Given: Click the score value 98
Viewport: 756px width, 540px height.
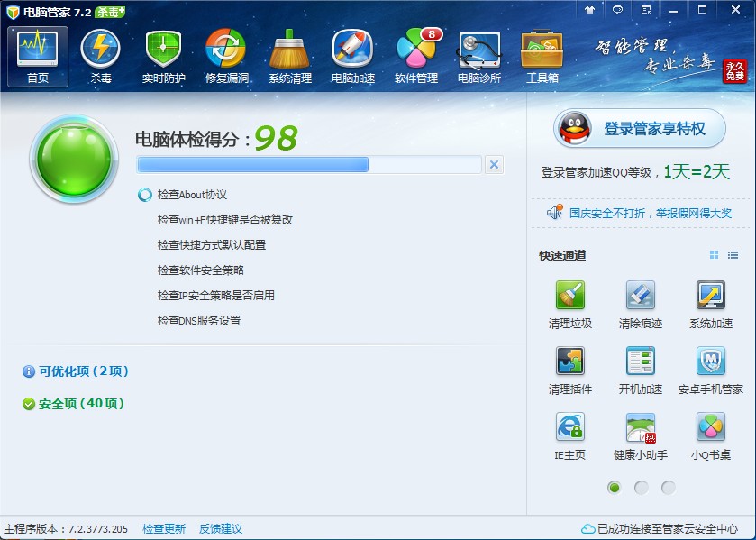Looking at the screenshot, I should pyautogui.click(x=276, y=138).
